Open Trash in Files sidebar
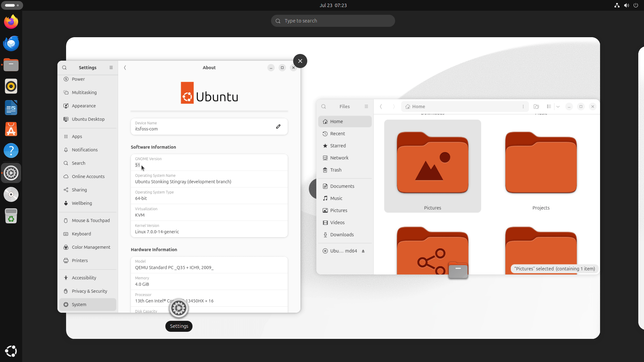Image resolution: width=644 pixels, height=362 pixels. 345,170
